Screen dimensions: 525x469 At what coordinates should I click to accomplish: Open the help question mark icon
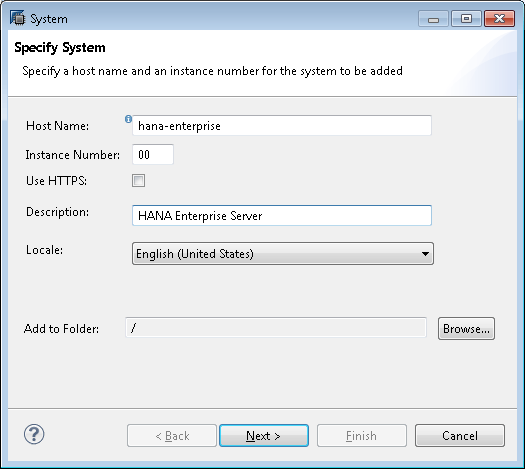pos(34,434)
